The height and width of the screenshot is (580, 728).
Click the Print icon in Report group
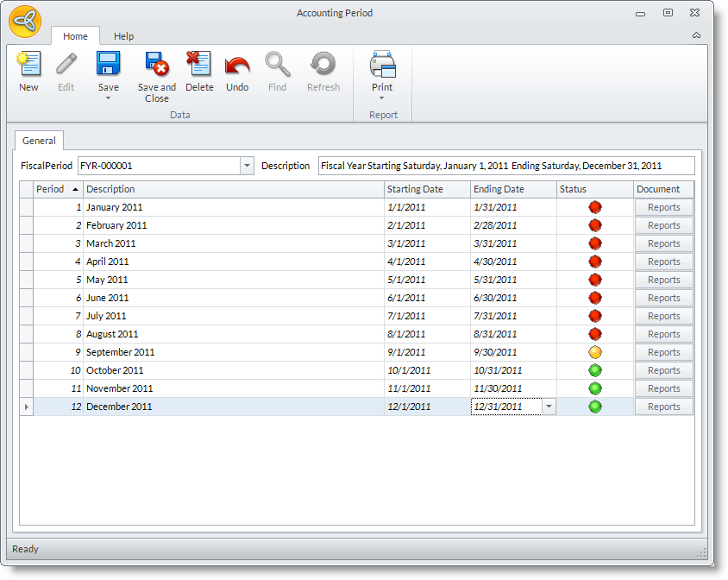point(382,65)
